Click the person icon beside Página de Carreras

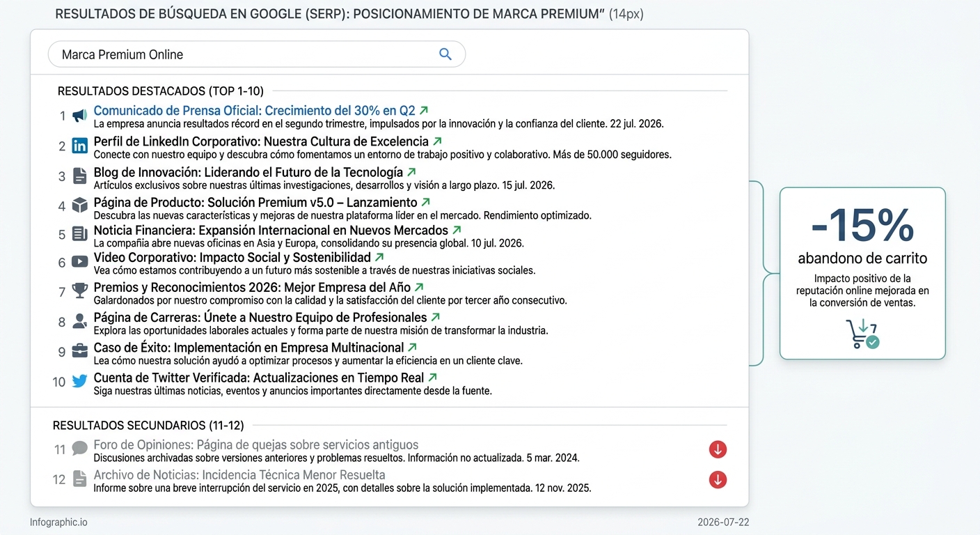click(x=79, y=321)
